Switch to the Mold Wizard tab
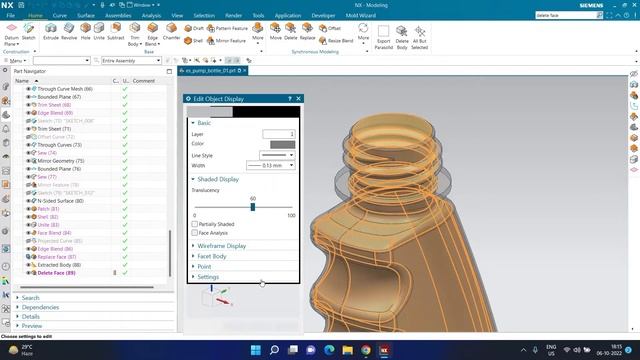The image size is (640, 360). pyautogui.click(x=361, y=16)
